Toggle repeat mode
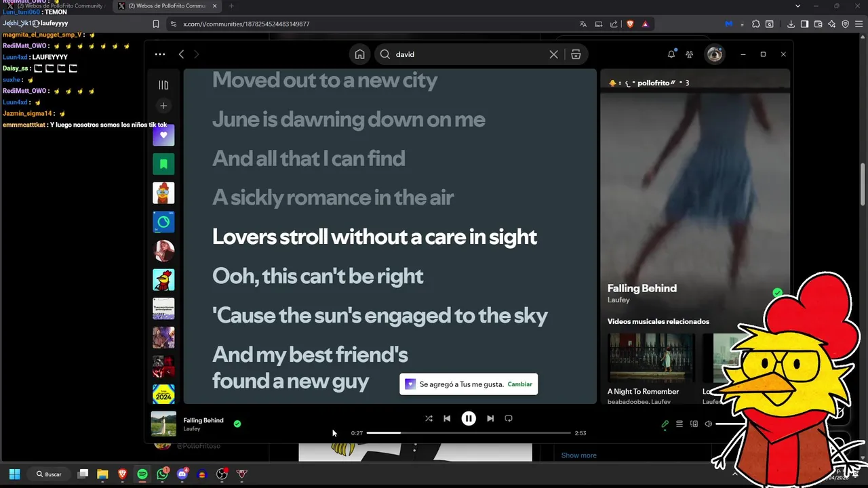The image size is (868, 488). coord(509,418)
